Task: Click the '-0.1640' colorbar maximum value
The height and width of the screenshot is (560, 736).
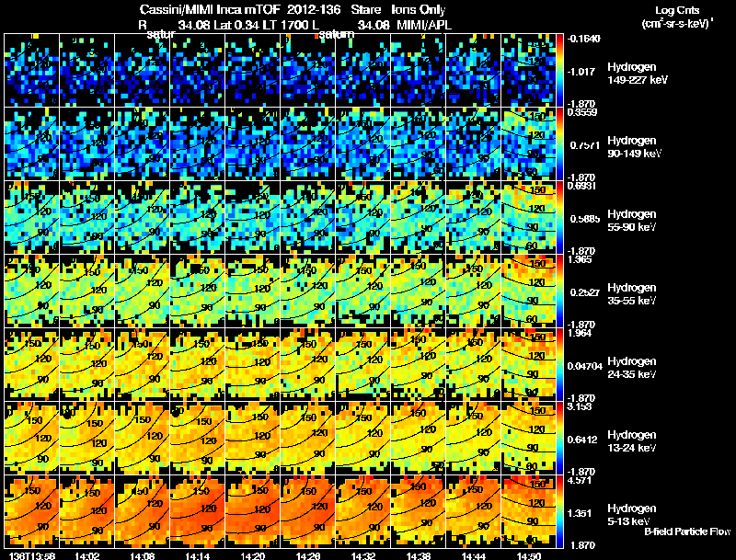Action: point(583,39)
